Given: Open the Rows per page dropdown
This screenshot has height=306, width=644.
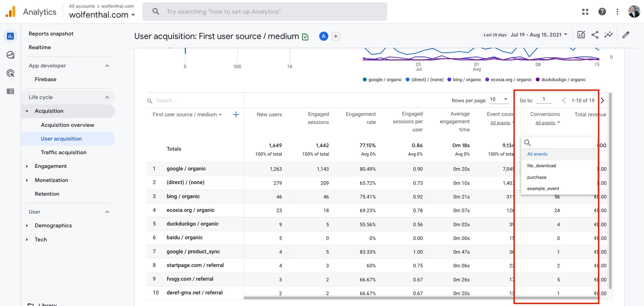Looking at the screenshot, I should coord(499,99).
